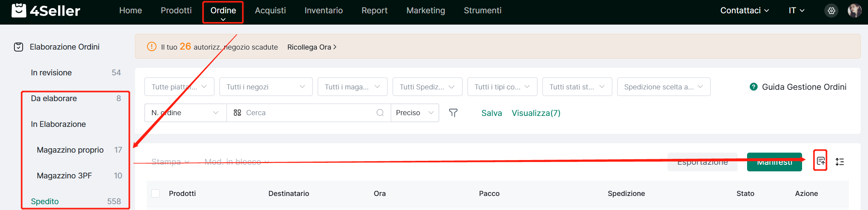Expand the IT language selector
The image size is (868, 210).
(x=796, y=11)
